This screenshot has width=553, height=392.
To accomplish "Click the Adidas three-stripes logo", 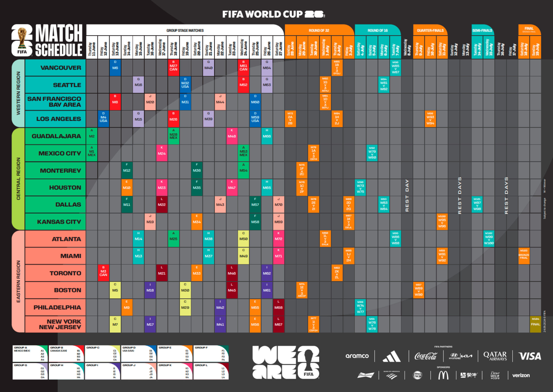I will 391,356.
